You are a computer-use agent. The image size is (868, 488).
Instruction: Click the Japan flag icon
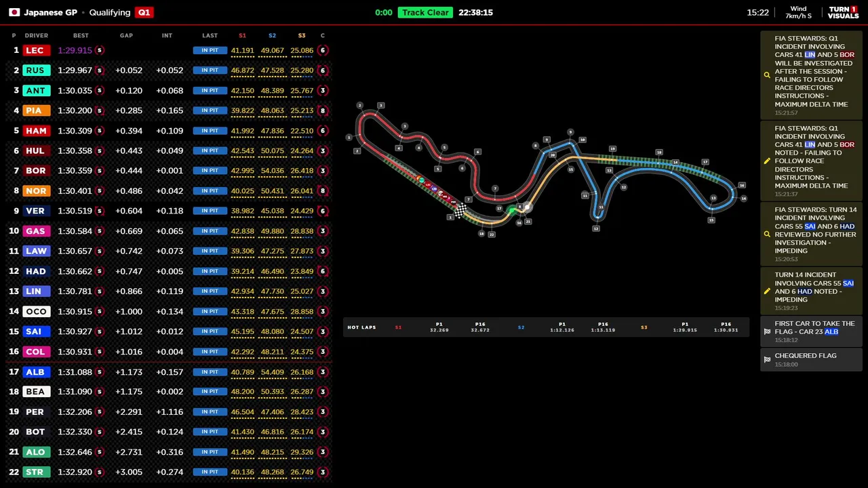[x=14, y=12]
